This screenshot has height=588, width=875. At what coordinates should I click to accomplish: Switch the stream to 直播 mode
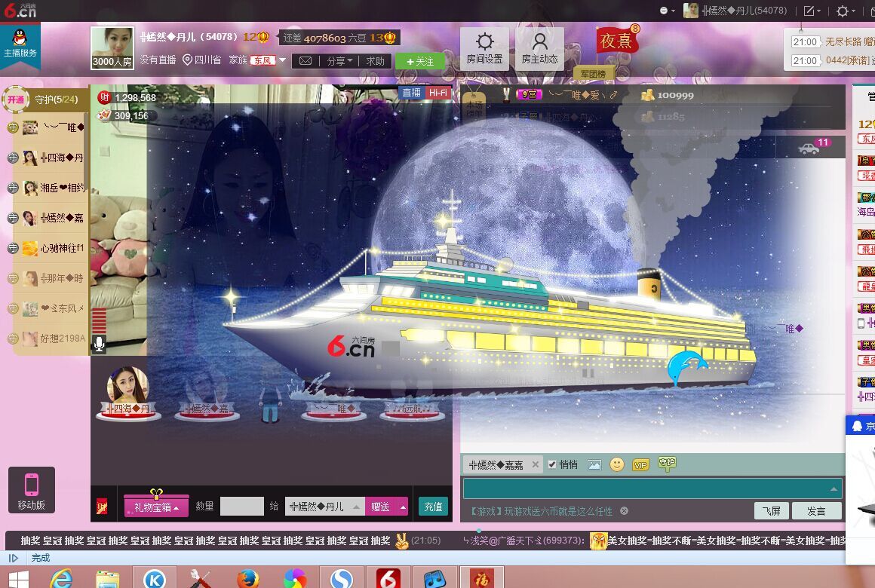point(412,93)
